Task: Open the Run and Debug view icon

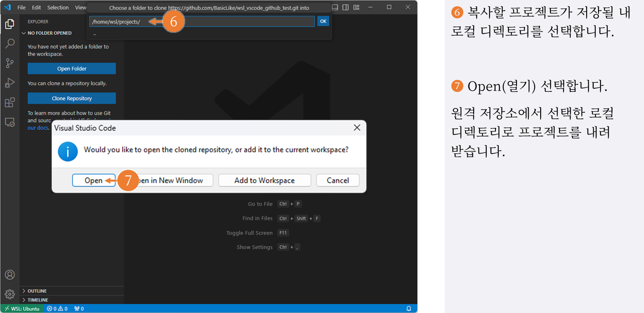Action: click(x=10, y=83)
